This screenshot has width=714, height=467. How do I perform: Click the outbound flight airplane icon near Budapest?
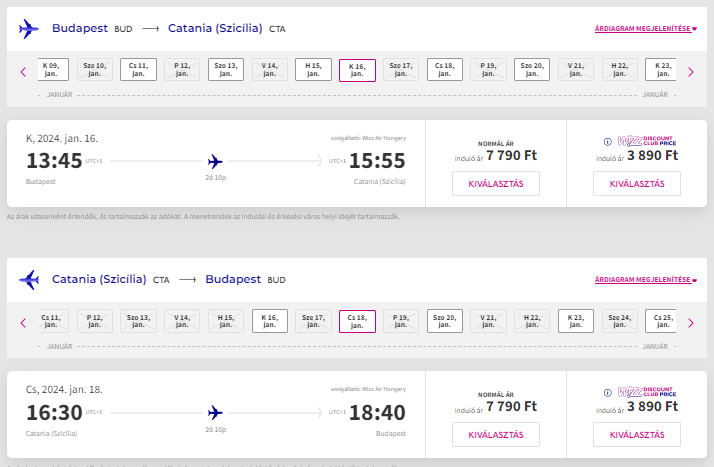(29, 29)
